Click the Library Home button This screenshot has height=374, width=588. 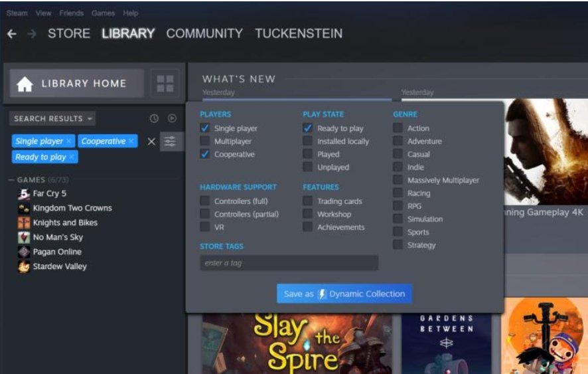click(x=77, y=83)
